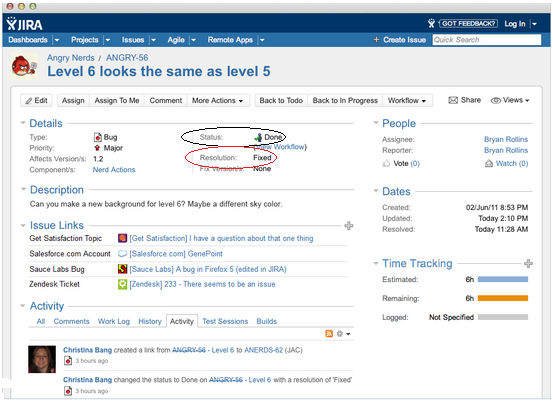Click Christina Bang's avatar photo

(42, 359)
